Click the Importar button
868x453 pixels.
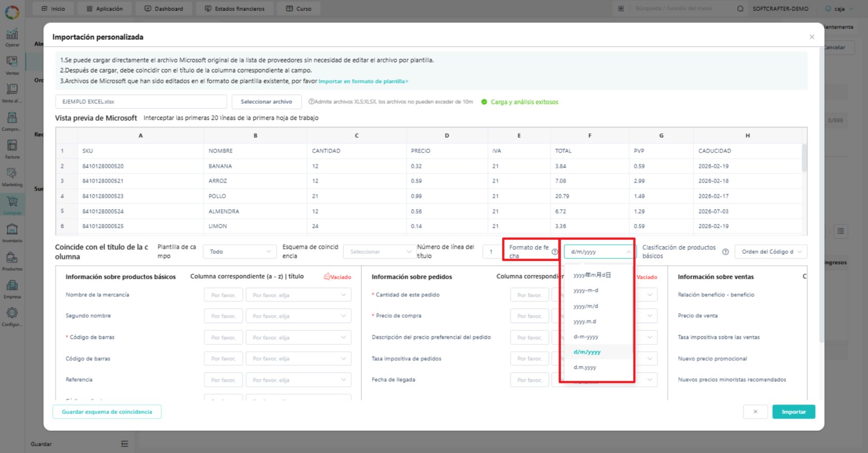[794, 412]
